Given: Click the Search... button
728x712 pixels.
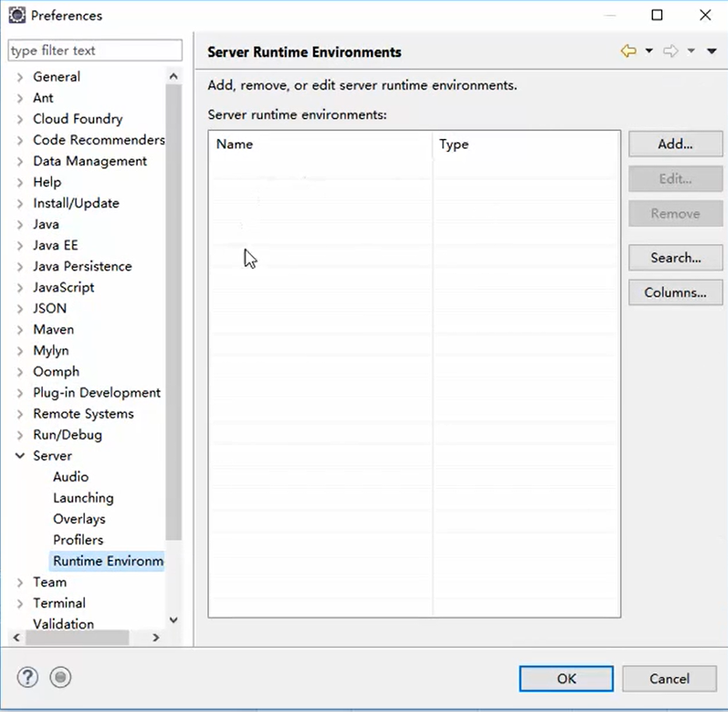Looking at the screenshot, I should point(675,258).
